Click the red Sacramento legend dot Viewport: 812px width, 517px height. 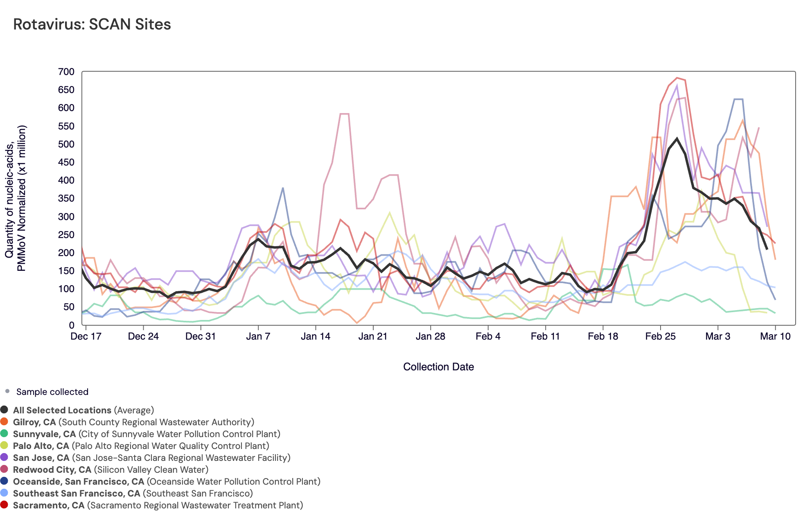[x=5, y=505]
